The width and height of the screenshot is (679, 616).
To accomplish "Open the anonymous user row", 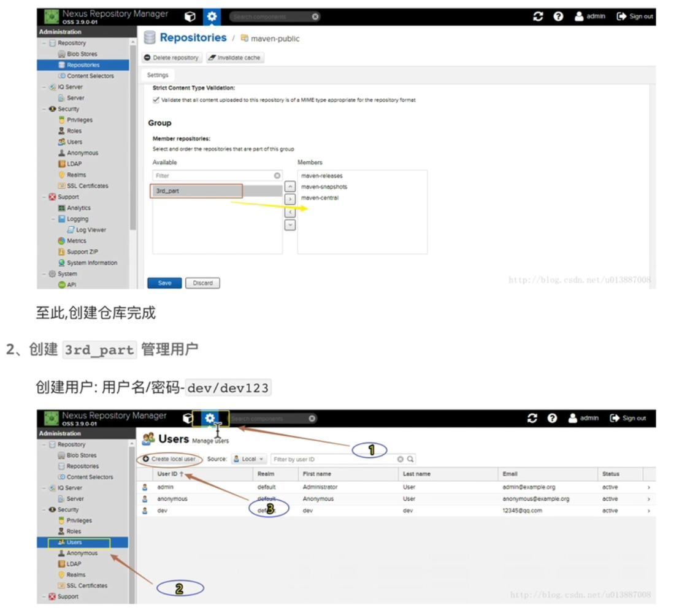I will 396,499.
